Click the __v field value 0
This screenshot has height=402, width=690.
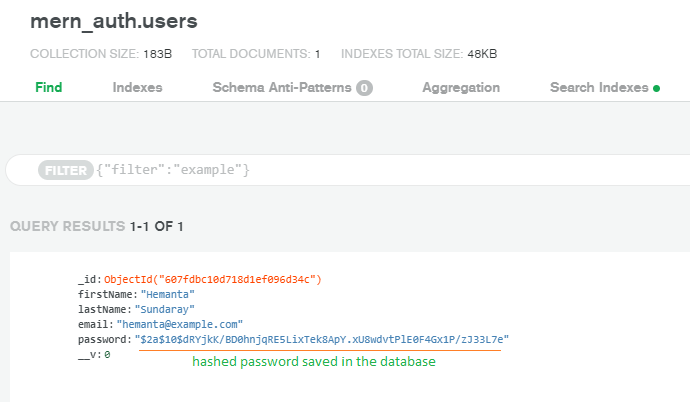point(106,354)
